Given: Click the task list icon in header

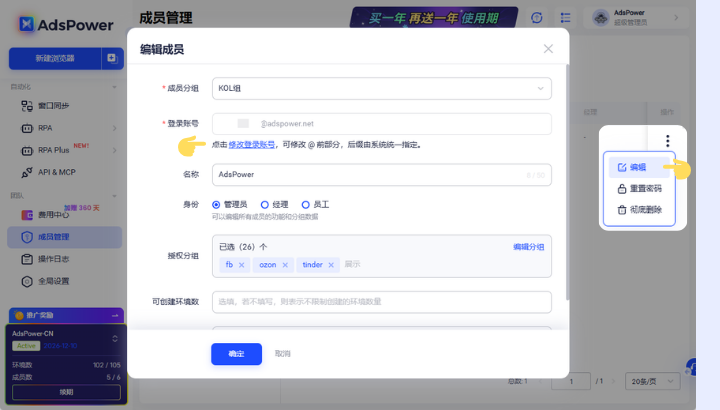Looking at the screenshot, I should click(x=565, y=18).
